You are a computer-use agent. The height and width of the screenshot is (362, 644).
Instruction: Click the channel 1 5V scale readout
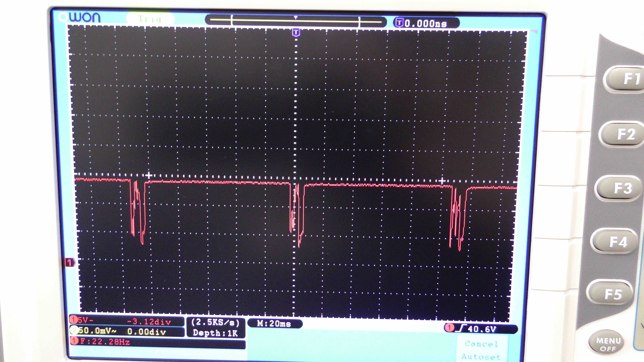tap(86, 320)
